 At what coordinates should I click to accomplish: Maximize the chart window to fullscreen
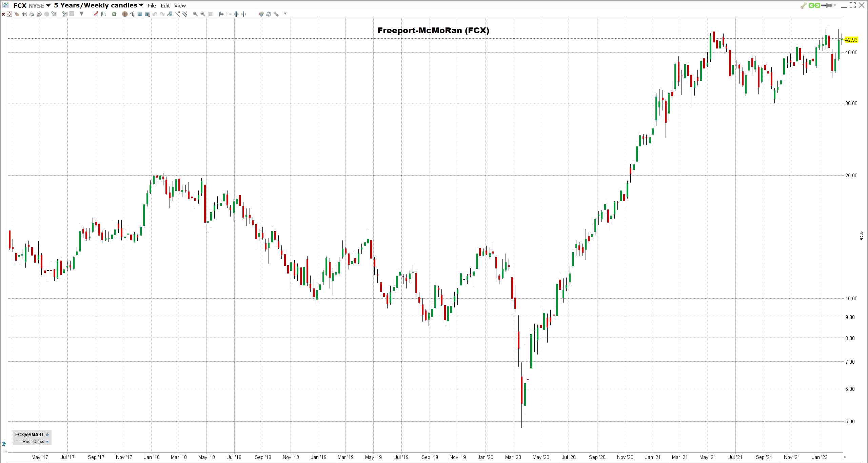pyautogui.click(x=853, y=5)
